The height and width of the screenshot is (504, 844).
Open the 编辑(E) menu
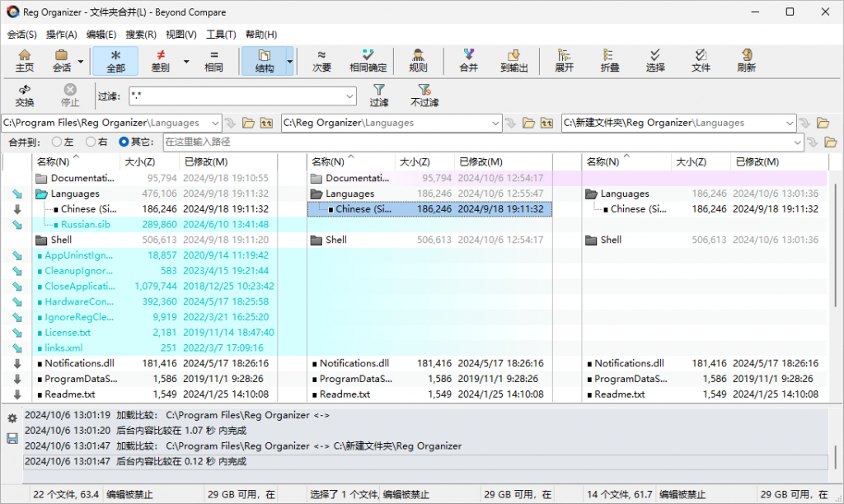coord(101,35)
